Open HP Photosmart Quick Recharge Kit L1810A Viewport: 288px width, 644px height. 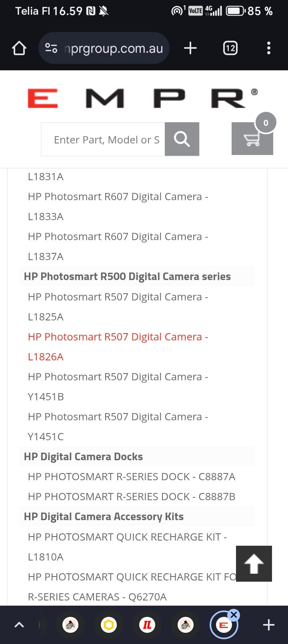[x=127, y=537]
